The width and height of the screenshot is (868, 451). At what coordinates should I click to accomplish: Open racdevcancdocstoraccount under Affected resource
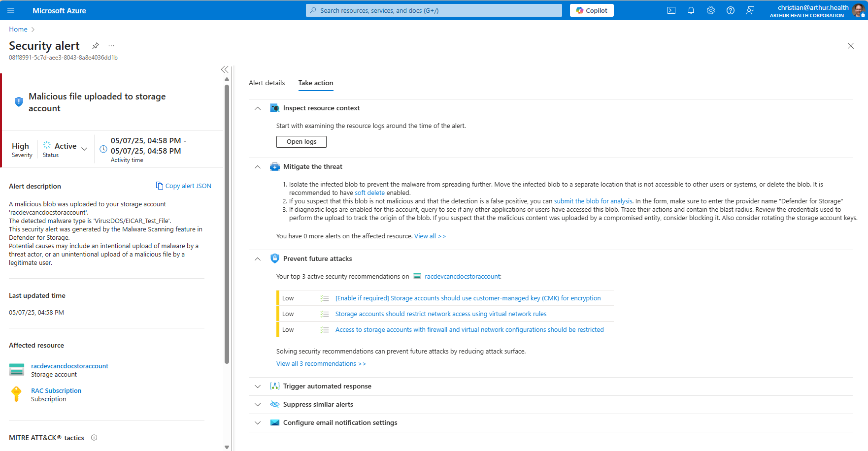click(69, 366)
